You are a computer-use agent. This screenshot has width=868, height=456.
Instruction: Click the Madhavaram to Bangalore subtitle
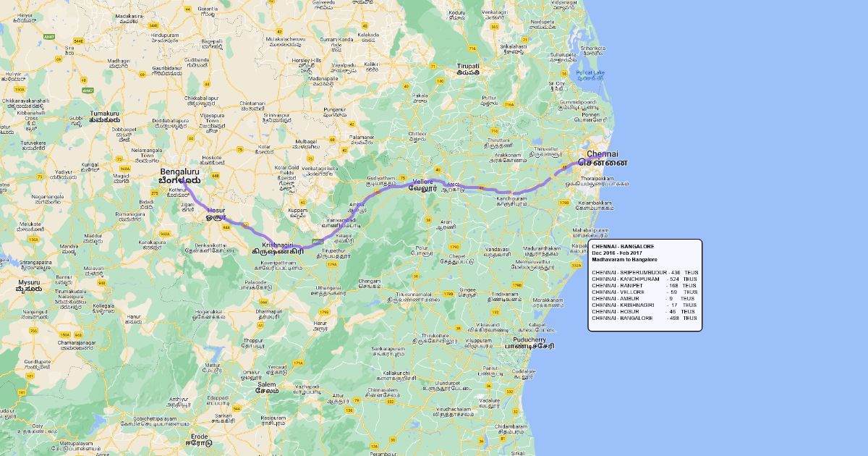[624, 259]
